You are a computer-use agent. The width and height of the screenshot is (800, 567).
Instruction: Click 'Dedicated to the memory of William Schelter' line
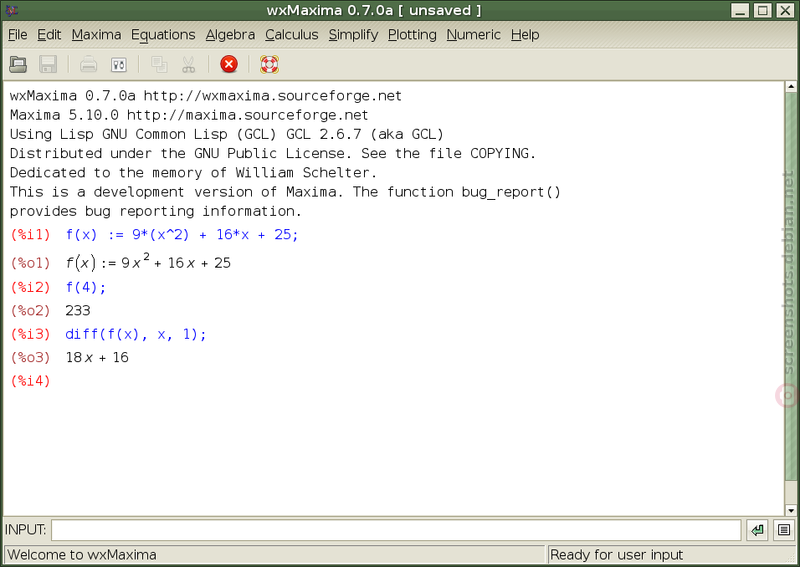[x=193, y=172]
